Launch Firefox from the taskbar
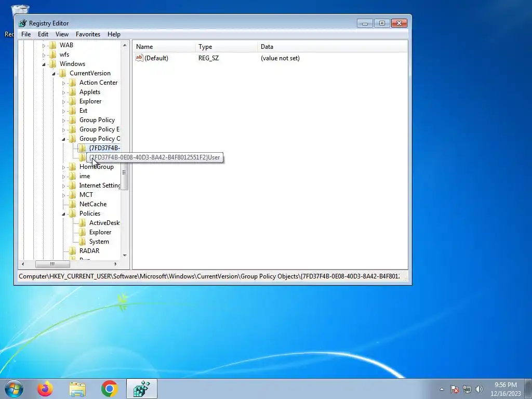532x399 pixels. click(45, 389)
